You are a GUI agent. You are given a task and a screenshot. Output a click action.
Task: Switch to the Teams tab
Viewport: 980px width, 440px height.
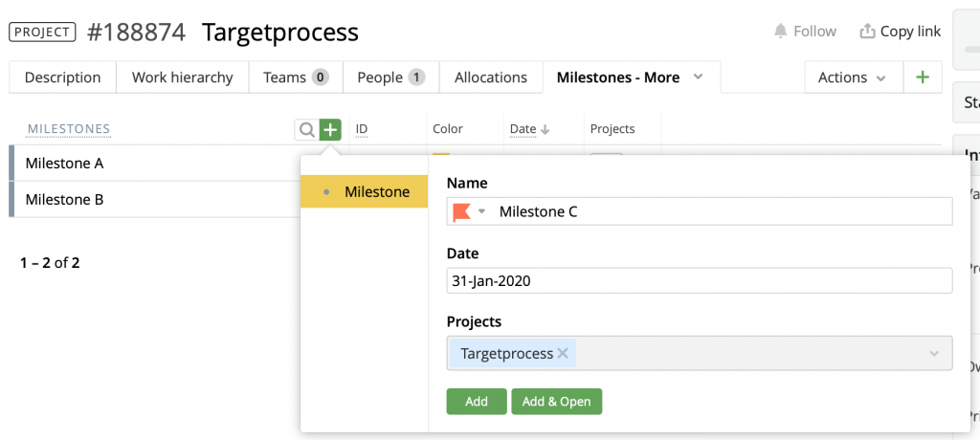pos(296,77)
